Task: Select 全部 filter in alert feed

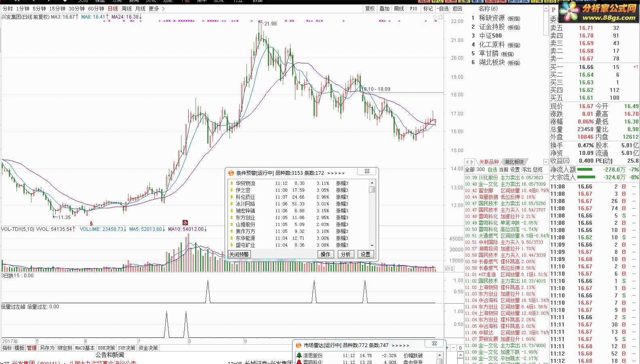Action: coord(470,170)
